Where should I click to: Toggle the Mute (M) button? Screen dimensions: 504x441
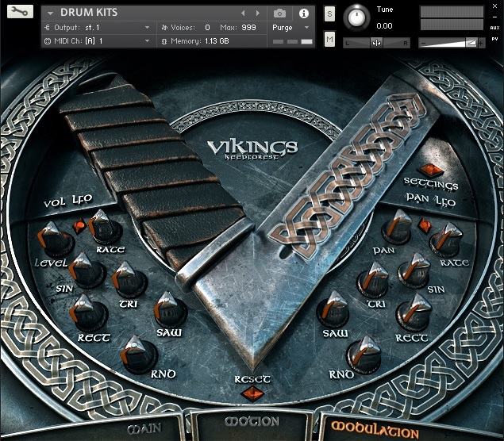(329, 38)
